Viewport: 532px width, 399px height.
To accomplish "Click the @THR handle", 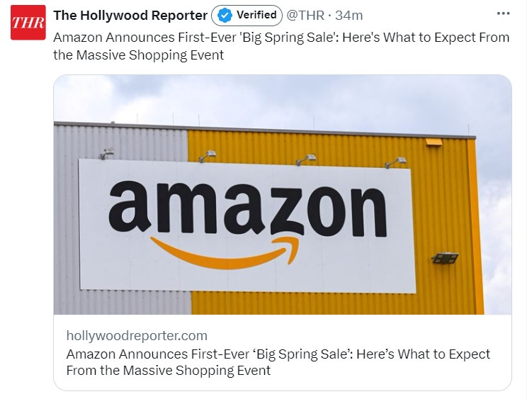I will [x=305, y=16].
